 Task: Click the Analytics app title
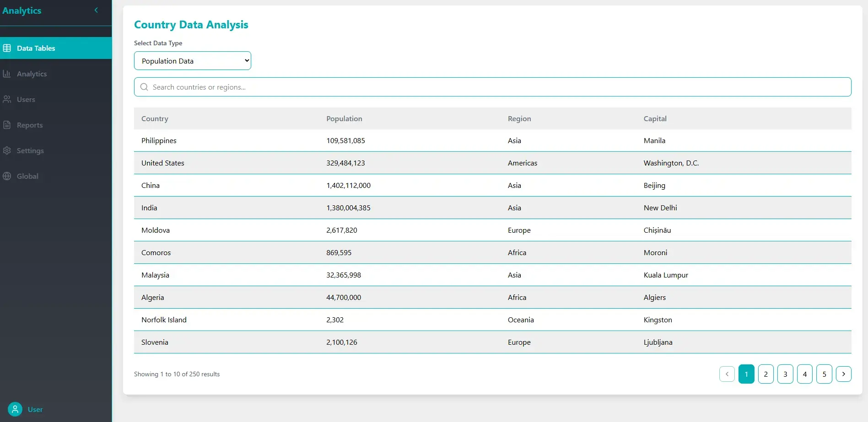22,10
